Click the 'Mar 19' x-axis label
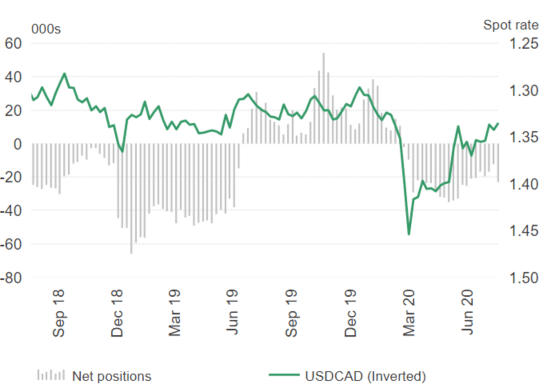This screenshot has height=392, width=544. (x=175, y=313)
